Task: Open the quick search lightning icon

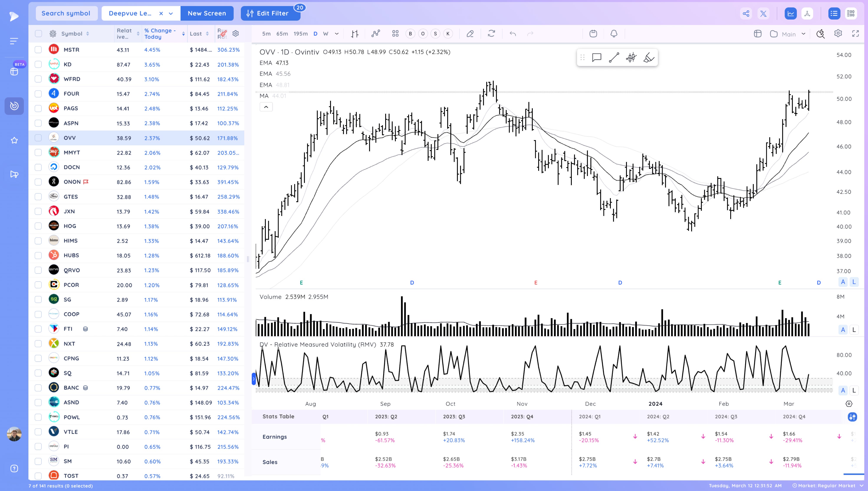Action: click(x=820, y=34)
